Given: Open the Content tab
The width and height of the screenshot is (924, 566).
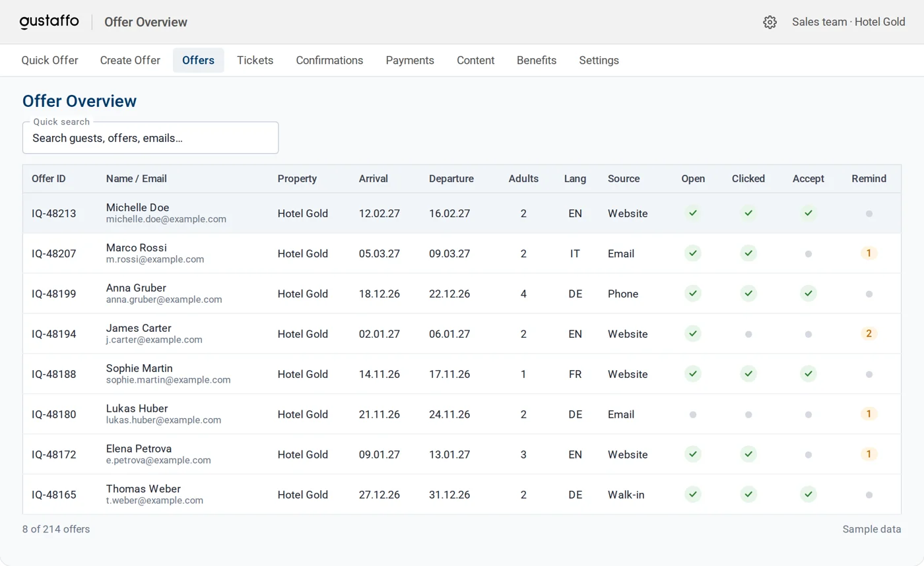Looking at the screenshot, I should (x=475, y=61).
